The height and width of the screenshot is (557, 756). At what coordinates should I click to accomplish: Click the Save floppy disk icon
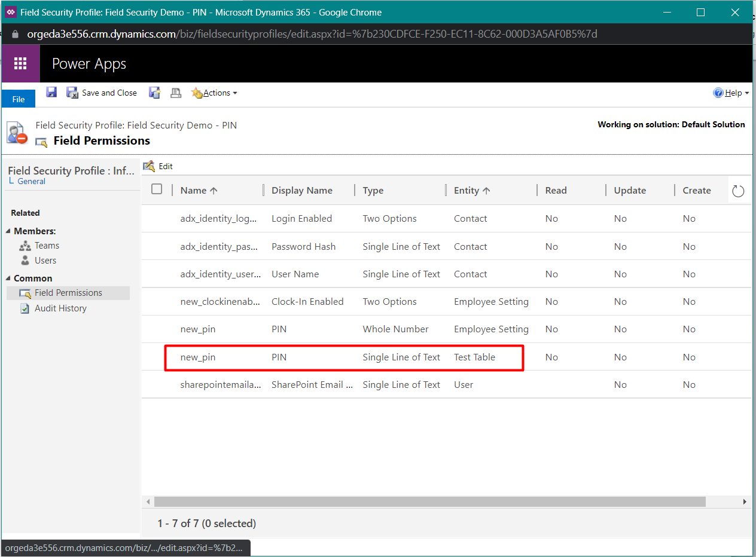point(51,93)
